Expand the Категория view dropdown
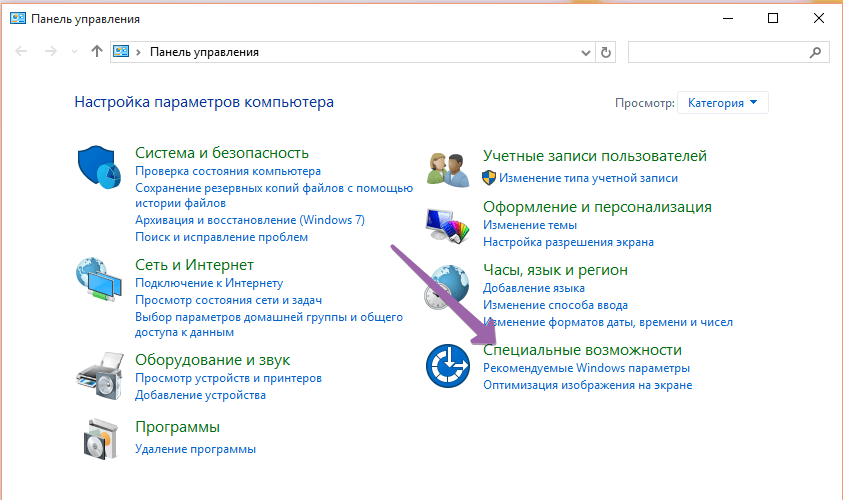 click(722, 102)
